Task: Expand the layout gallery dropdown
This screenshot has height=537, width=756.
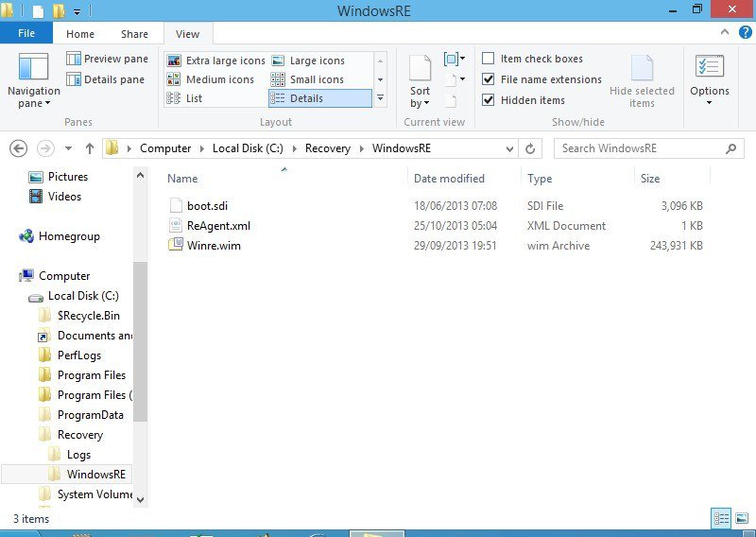Action: [x=380, y=98]
